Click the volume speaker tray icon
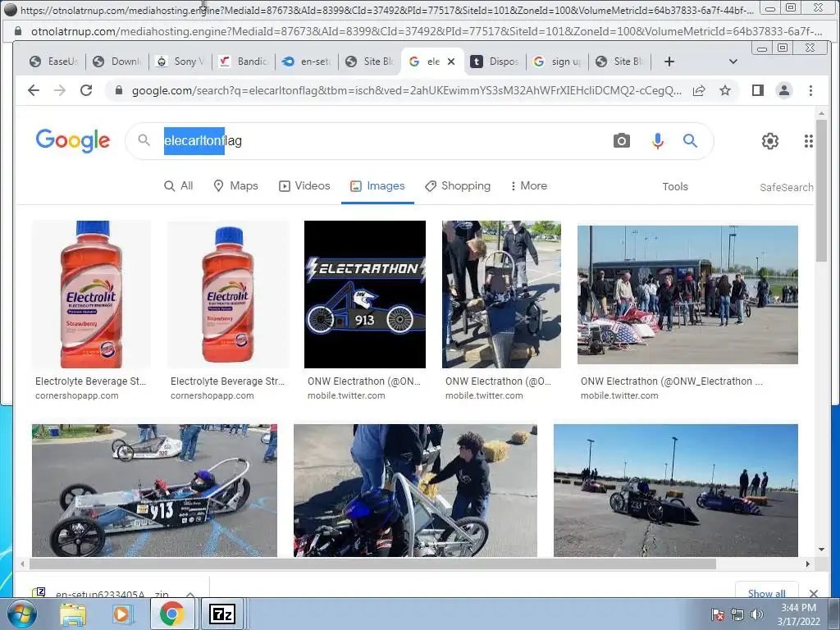840x630 pixels. [757, 614]
